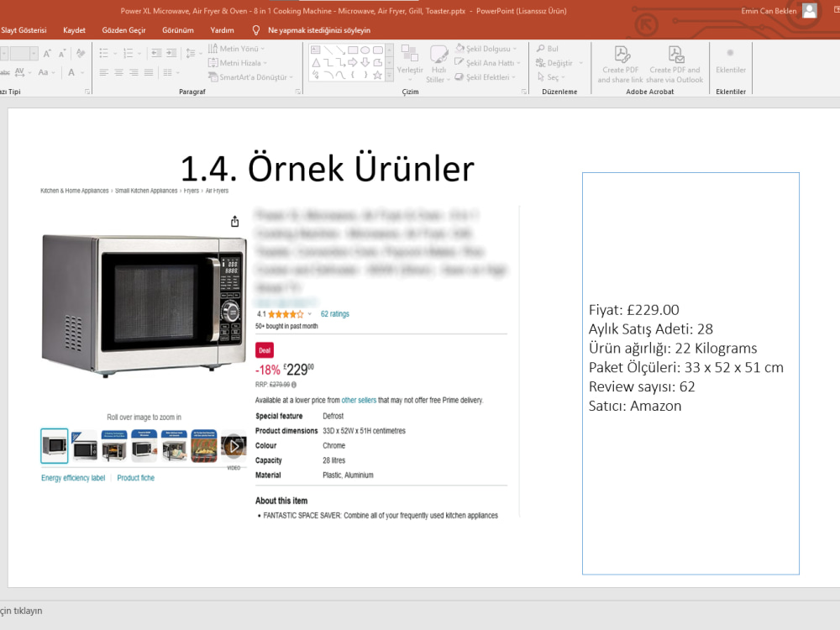Decrease font size with the smaller A icon
This screenshot has width=840, height=630.
point(62,53)
